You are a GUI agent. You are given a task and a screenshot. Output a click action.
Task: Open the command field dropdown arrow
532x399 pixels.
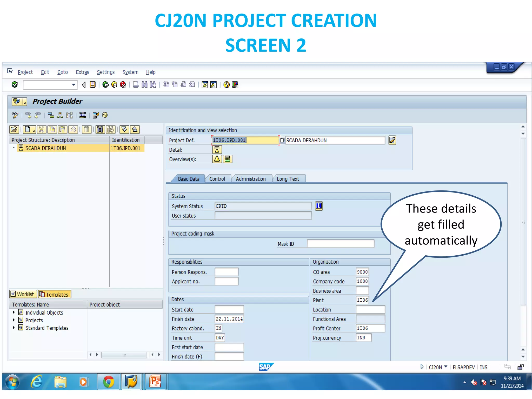click(x=74, y=85)
